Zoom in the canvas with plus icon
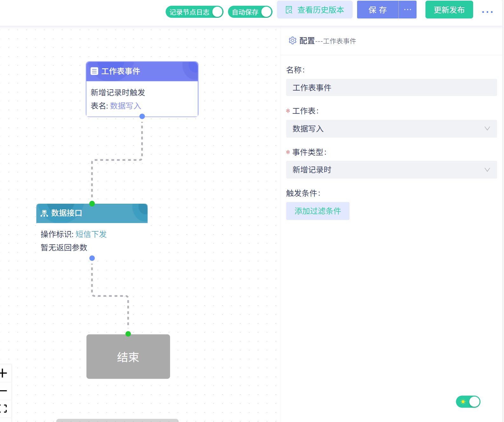Image resolution: width=504 pixels, height=422 pixels. point(4,373)
